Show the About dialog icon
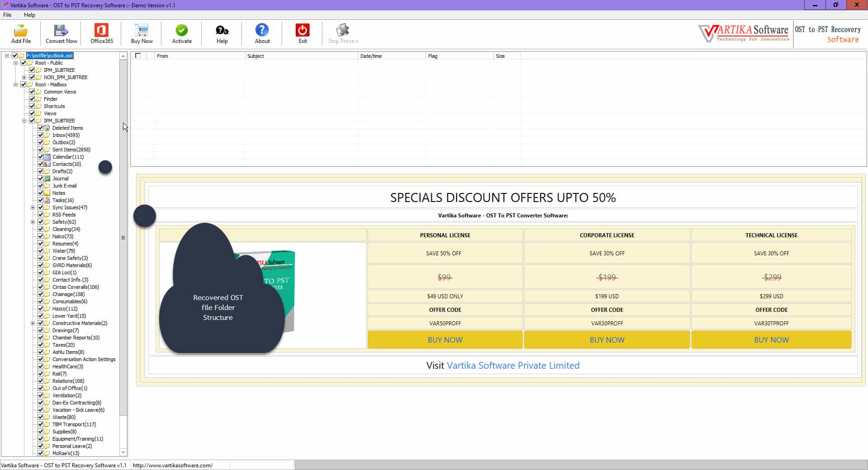Image resolution: width=868 pixels, height=470 pixels. coord(262,30)
